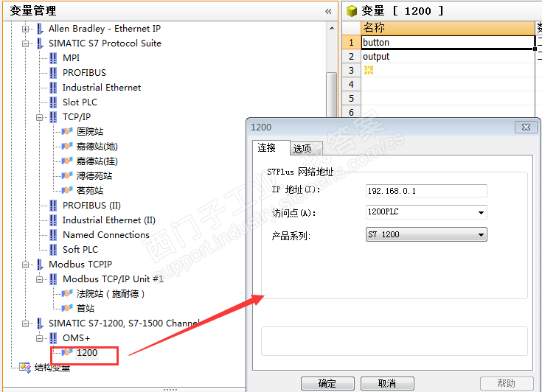542x392 pixels.
Task: Click the 法院站（施耐德）connection icon
Action: click(x=67, y=293)
